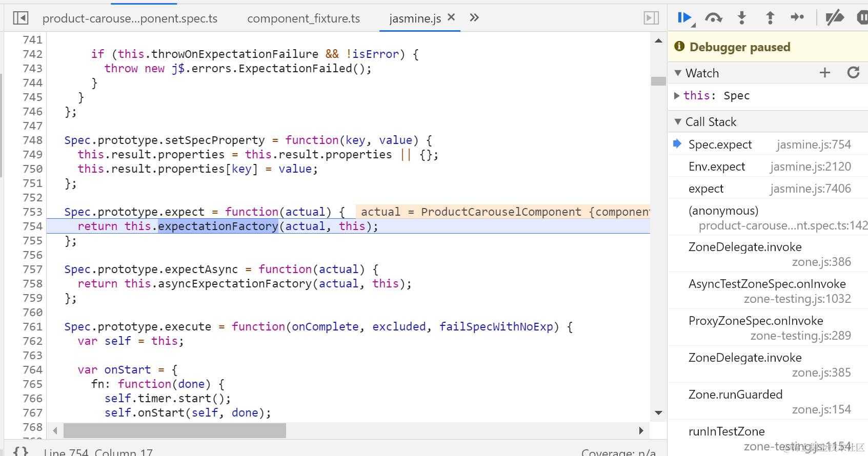Refresh watch expressions

click(853, 73)
